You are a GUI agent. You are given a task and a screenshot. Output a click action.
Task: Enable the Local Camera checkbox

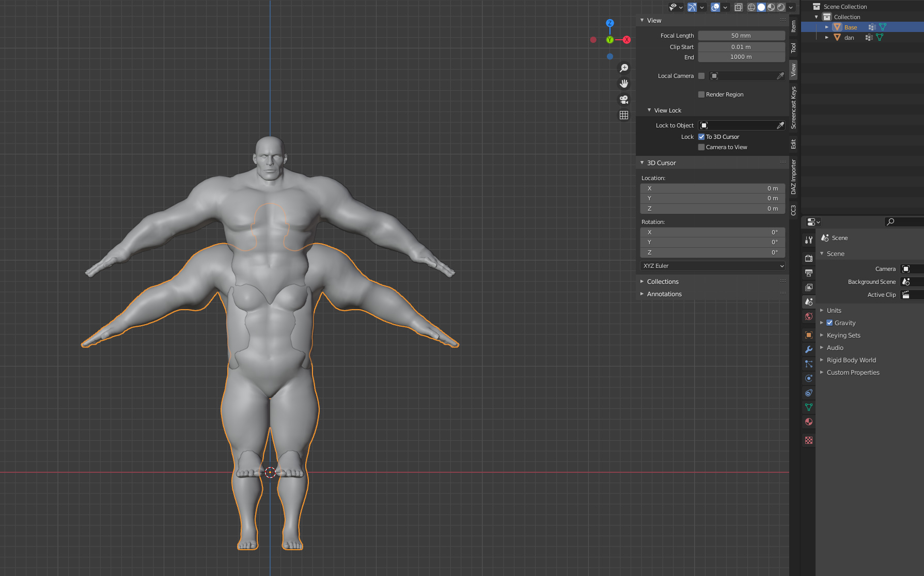pos(701,76)
